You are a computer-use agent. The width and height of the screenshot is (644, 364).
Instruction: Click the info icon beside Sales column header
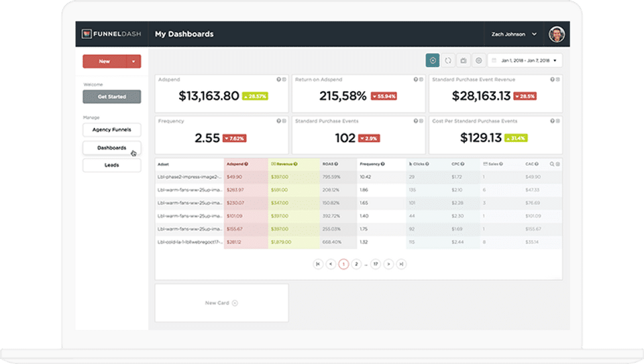pyautogui.click(x=501, y=164)
